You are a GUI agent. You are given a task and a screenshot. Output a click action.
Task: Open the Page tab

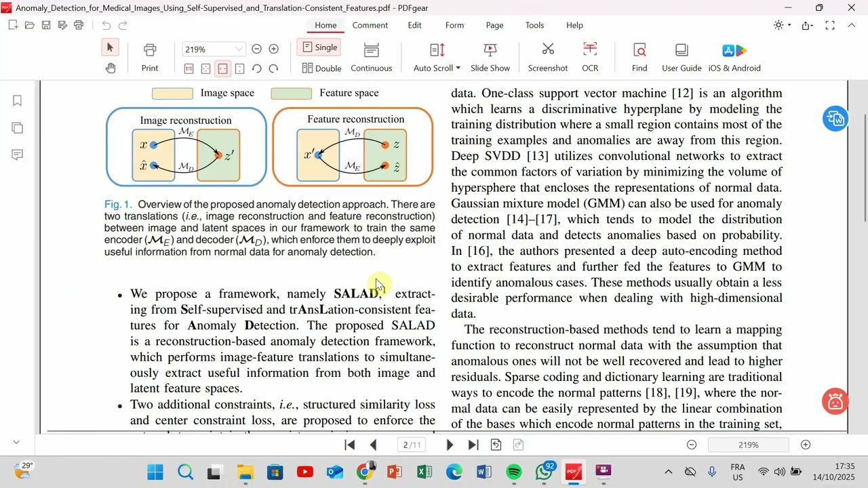494,25
